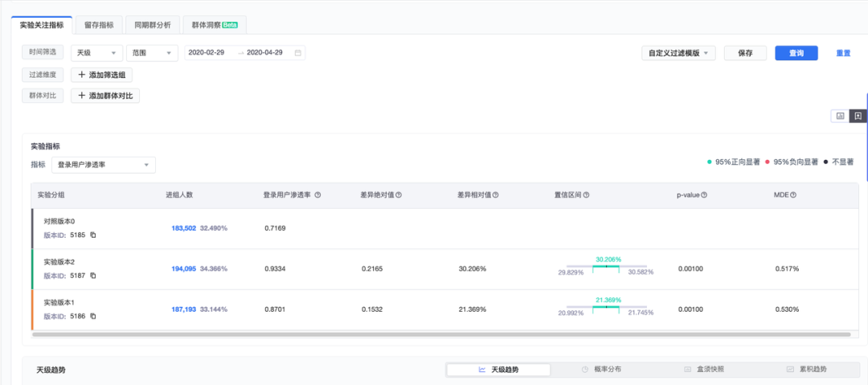Viewport: 868px width, 385px height.
Task: Click 对照版本0 row label
Action: point(59,221)
